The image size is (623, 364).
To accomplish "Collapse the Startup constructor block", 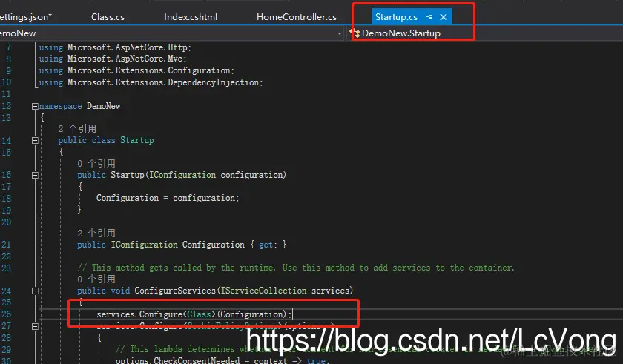I will pos(35,175).
